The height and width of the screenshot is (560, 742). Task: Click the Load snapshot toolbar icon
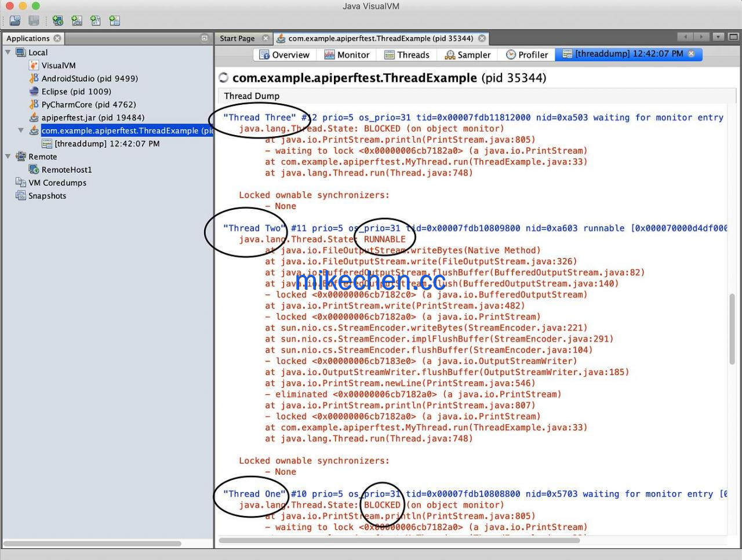click(x=15, y=21)
